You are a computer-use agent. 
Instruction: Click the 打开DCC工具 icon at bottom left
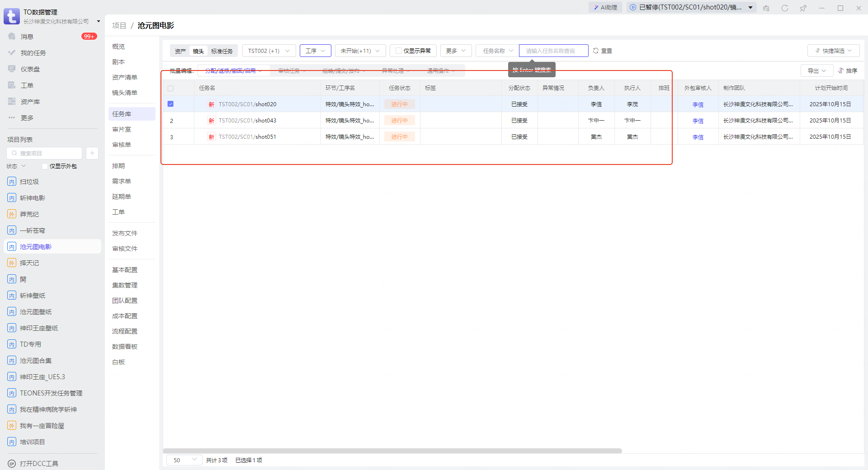12,464
